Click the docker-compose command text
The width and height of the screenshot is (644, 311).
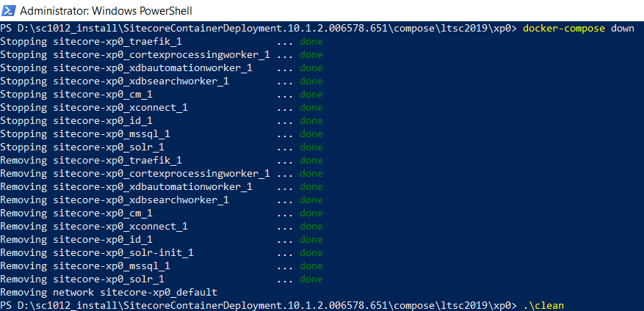pyautogui.click(x=564, y=28)
